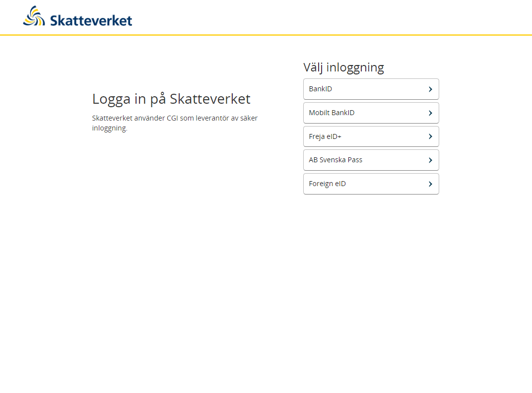Open the Foreign eID login
The image size is (532, 393).
pyautogui.click(x=371, y=184)
